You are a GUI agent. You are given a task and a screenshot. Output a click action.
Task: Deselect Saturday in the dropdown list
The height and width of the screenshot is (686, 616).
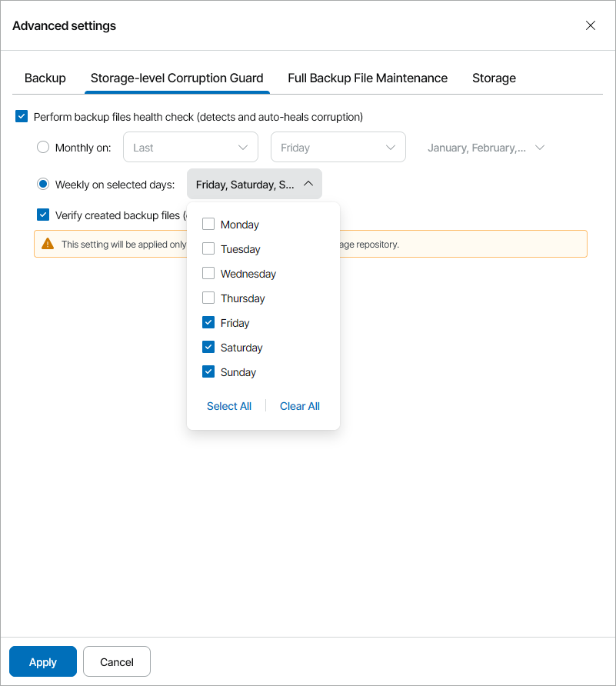click(208, 348)
